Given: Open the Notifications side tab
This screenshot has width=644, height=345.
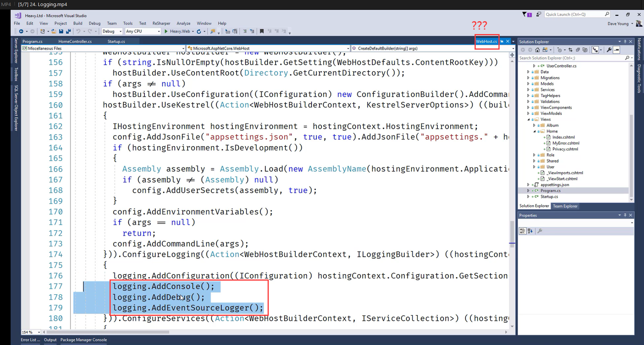Looking at the screenshot, I should 639,49.
